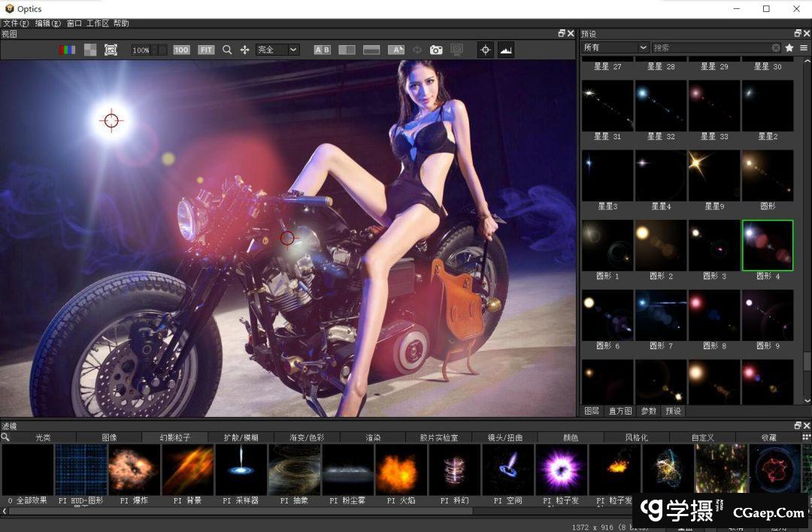Screen dimensions: 812x532
Task: Toggle the histogram display button
Action: tap(506, 50)
